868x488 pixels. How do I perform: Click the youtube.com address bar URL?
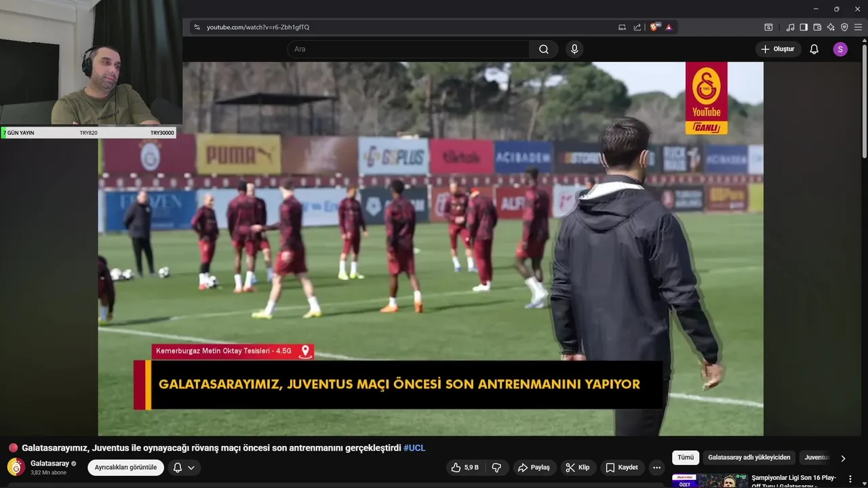tap(258, 27)
